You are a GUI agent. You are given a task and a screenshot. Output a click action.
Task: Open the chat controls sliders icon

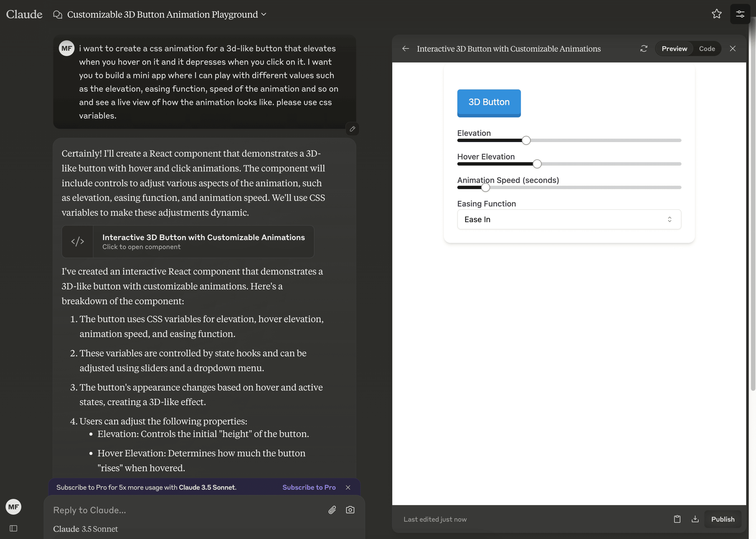(740, 14)
